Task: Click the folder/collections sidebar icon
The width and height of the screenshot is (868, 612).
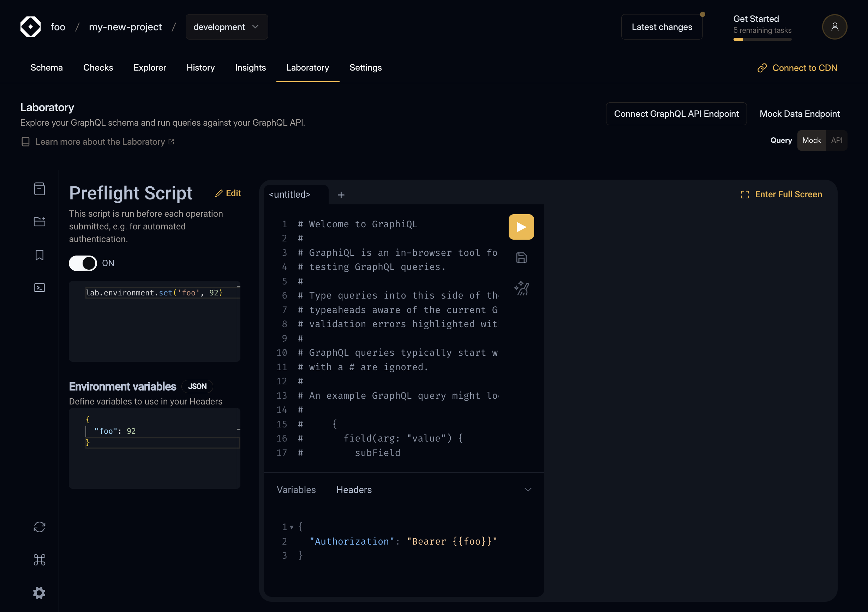Action: pyautogui.click(x=39, y=222)
